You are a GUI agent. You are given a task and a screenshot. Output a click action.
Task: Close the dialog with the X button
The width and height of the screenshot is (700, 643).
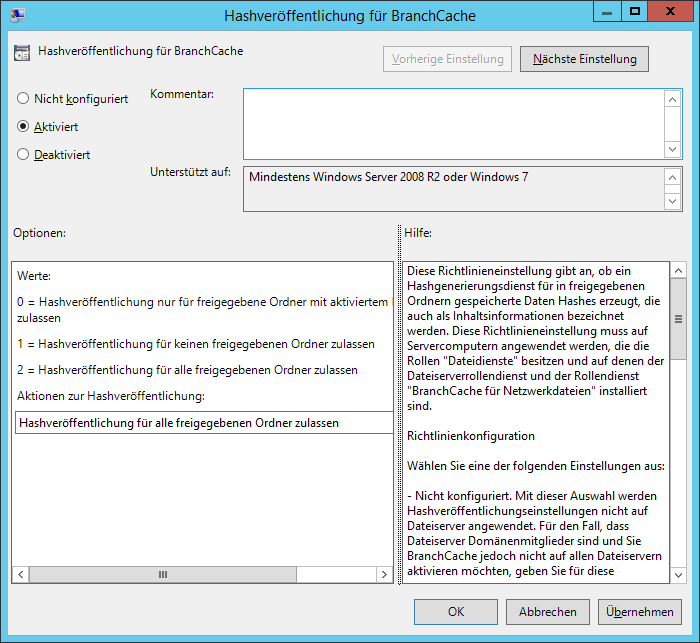[670, 12]
